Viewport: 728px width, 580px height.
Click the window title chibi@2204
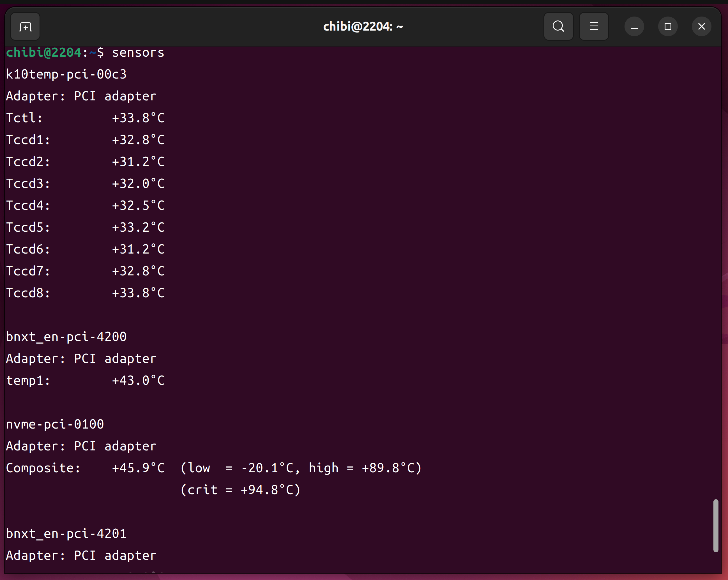(x=363, y=27)
